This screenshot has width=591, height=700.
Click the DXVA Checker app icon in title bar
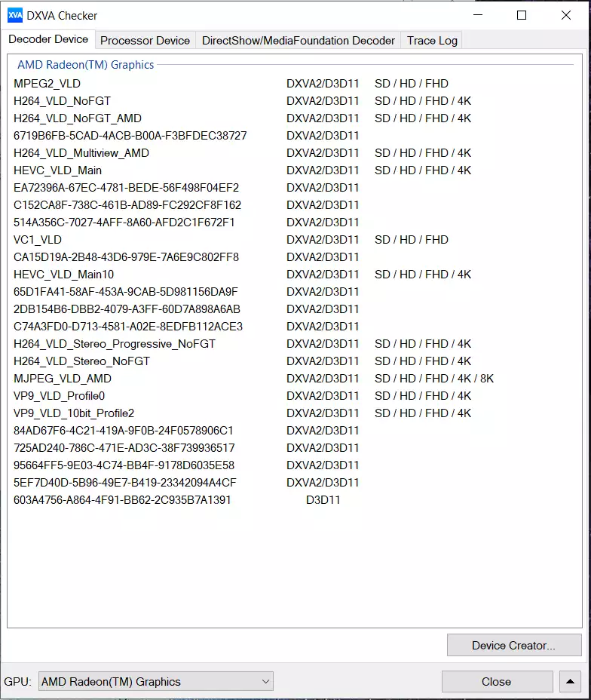[x=15, y=16]
